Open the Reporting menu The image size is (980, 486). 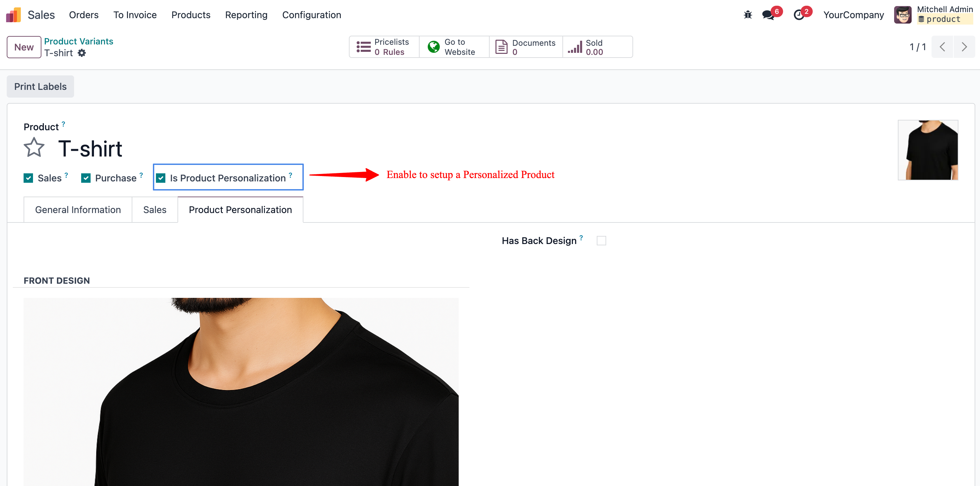246,15
